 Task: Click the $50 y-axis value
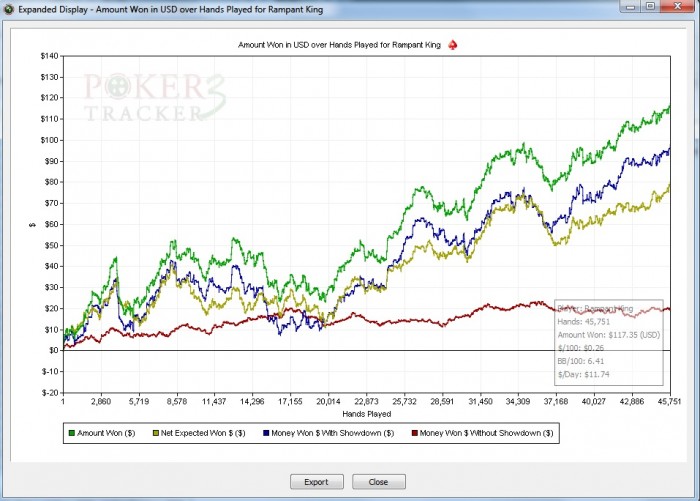pyautogui.click(x=51, y=245)
